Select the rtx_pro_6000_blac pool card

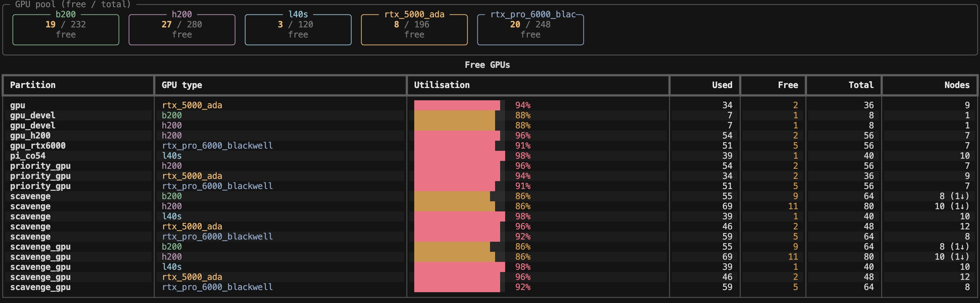point(530,29)
